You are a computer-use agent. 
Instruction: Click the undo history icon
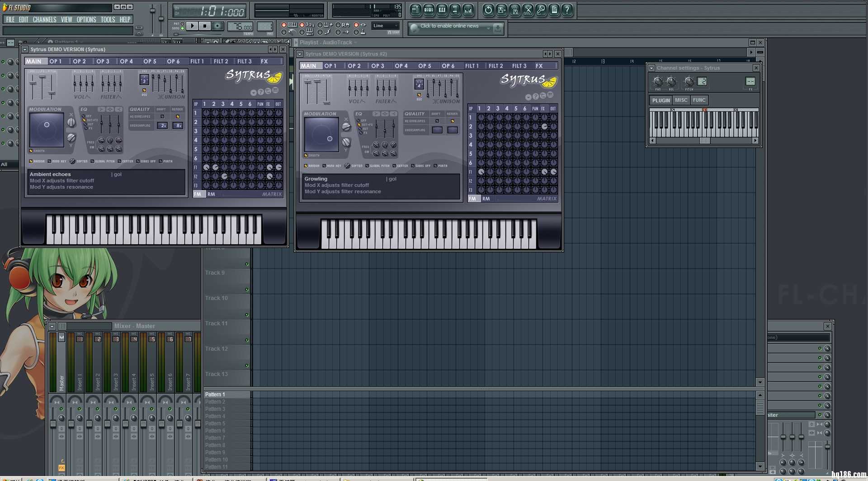[x=488, y=10]
